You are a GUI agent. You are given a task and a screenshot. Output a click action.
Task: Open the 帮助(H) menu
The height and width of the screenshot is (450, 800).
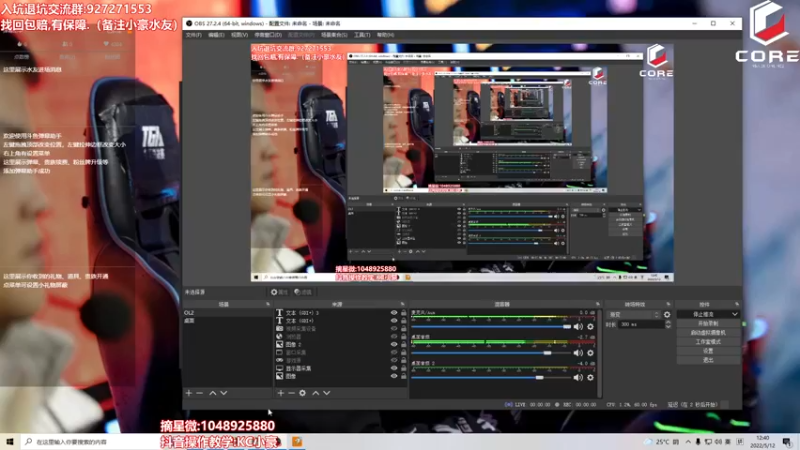(385, 35)
